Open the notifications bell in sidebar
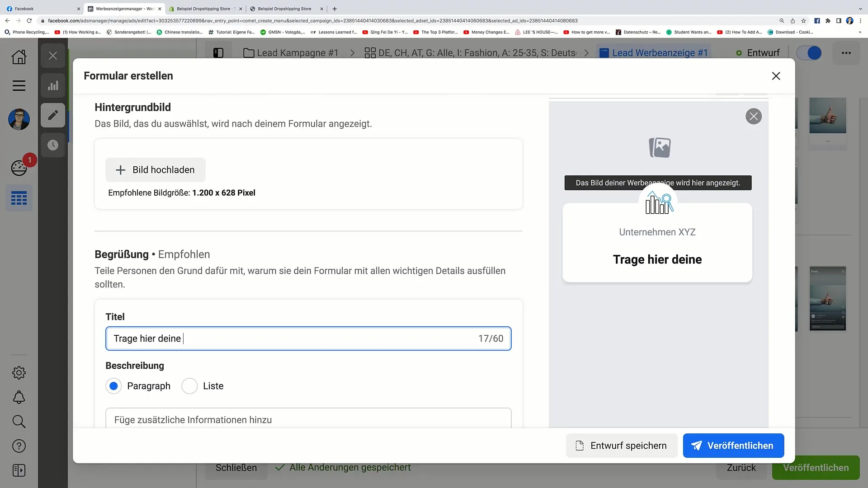This screenshot has height=488, width=868. [19, 397]
